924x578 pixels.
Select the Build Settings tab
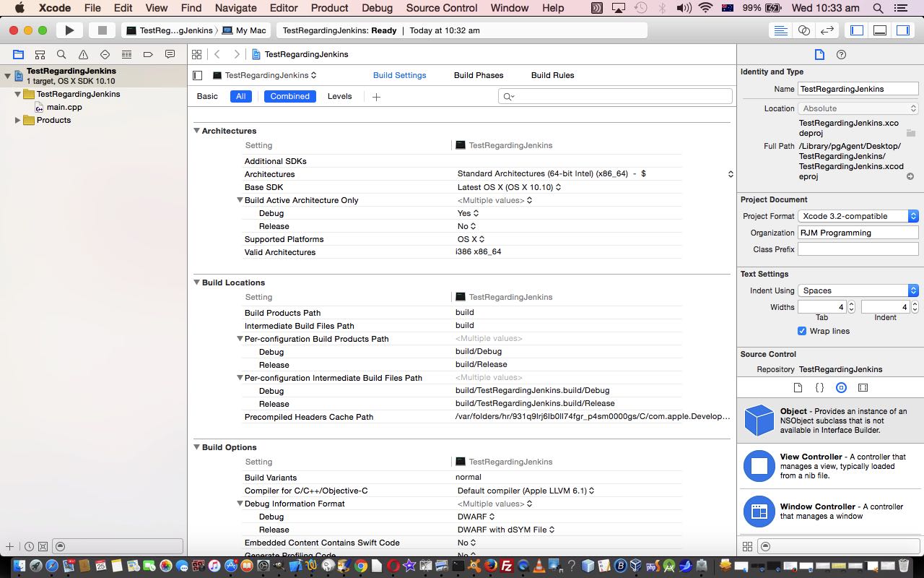(399, 75)
